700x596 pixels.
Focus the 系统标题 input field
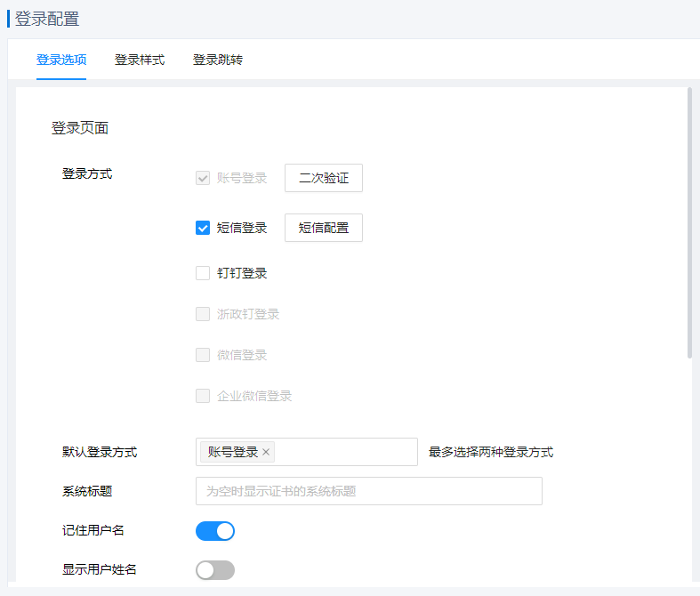368,491
